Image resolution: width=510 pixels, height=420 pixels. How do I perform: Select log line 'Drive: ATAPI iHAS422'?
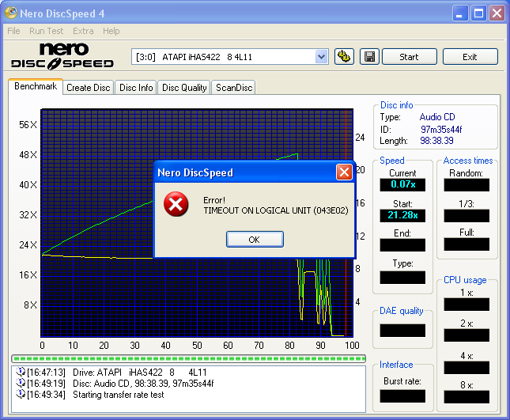coord(139,373)
